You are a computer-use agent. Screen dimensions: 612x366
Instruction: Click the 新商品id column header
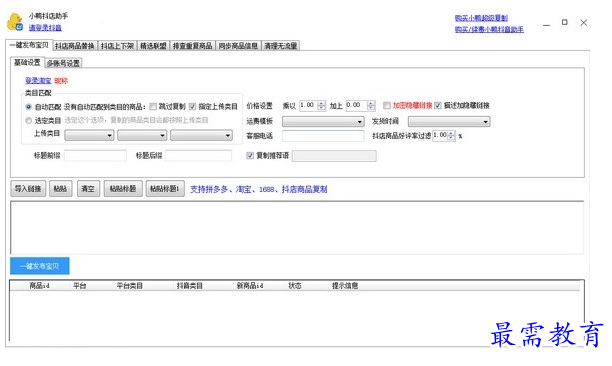pyautogui.click(x=250, y=286)
